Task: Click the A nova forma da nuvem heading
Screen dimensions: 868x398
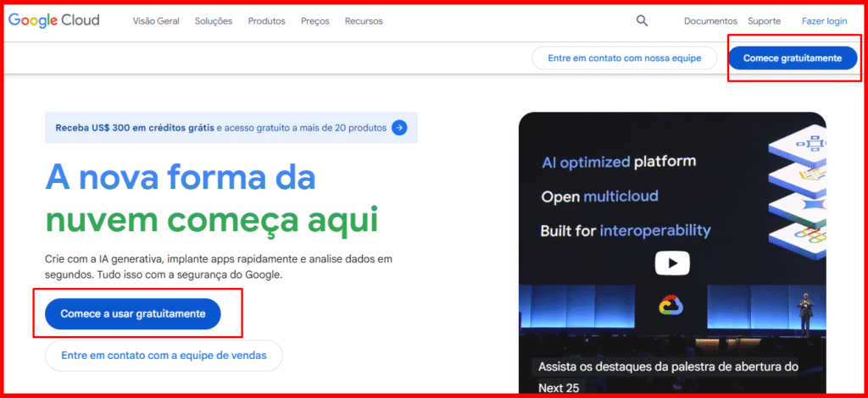Action: coord(212,198)
